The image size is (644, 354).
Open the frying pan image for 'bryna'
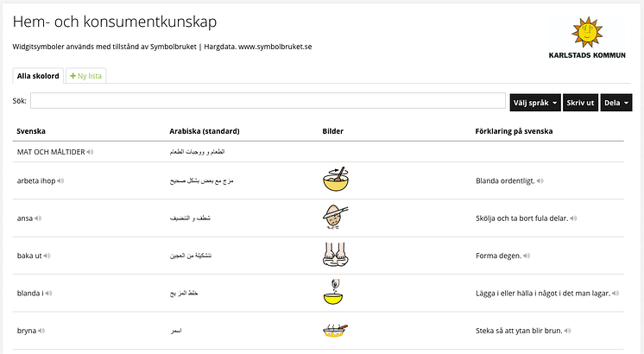[336, 331]
